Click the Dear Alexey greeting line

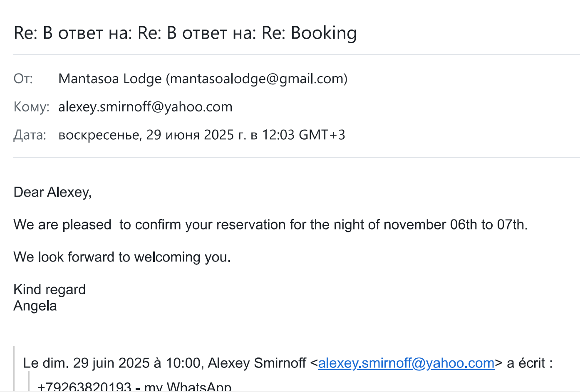click(x=52, y=192)
